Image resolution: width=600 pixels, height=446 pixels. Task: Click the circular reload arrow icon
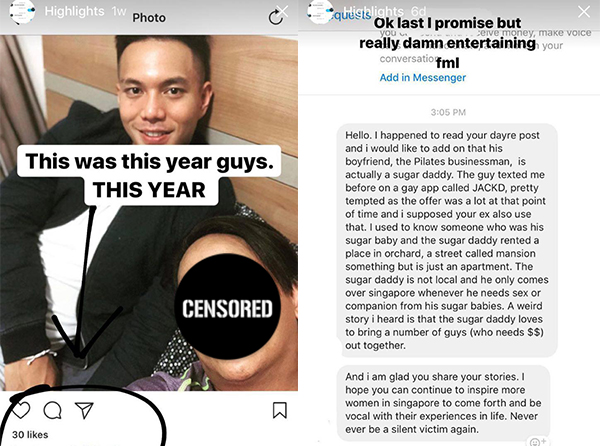pyautogui.click(x=275, y=17)
